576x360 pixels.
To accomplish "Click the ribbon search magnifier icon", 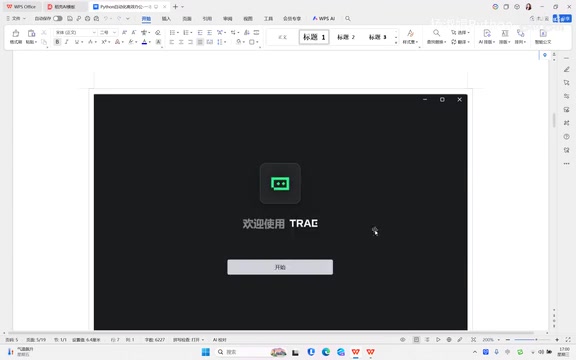I will (348, 18).
